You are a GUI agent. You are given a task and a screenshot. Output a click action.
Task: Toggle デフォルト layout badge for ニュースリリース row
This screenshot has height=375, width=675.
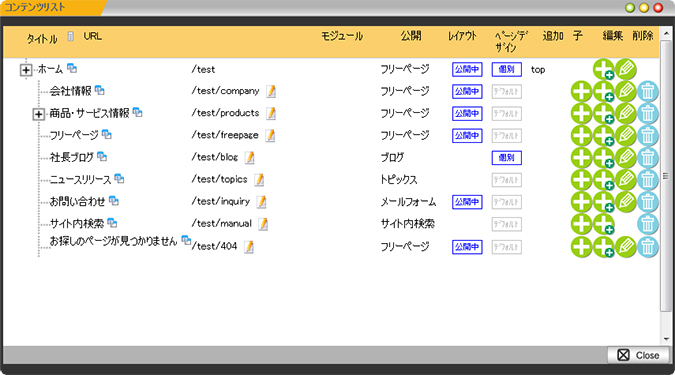click(507, 180)
